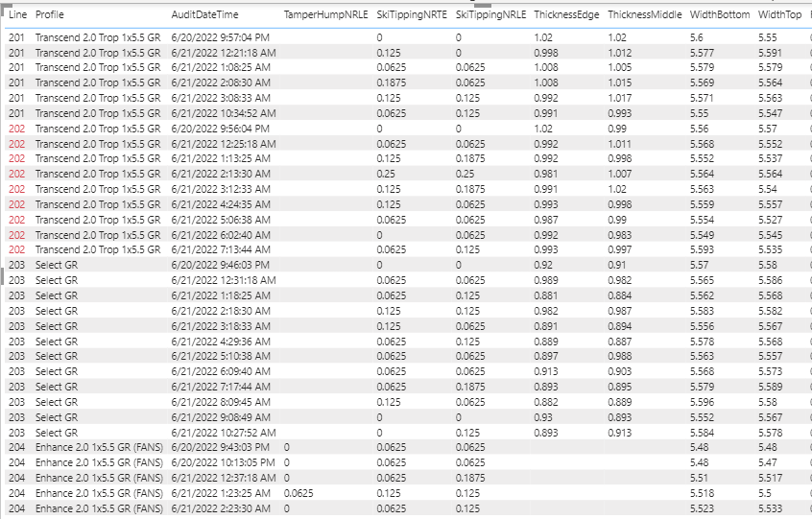The height and width of the screenshot is (519, 812).
Task: Click the 6/21/2022 5:06:38 AM cell
Action: 221,220
